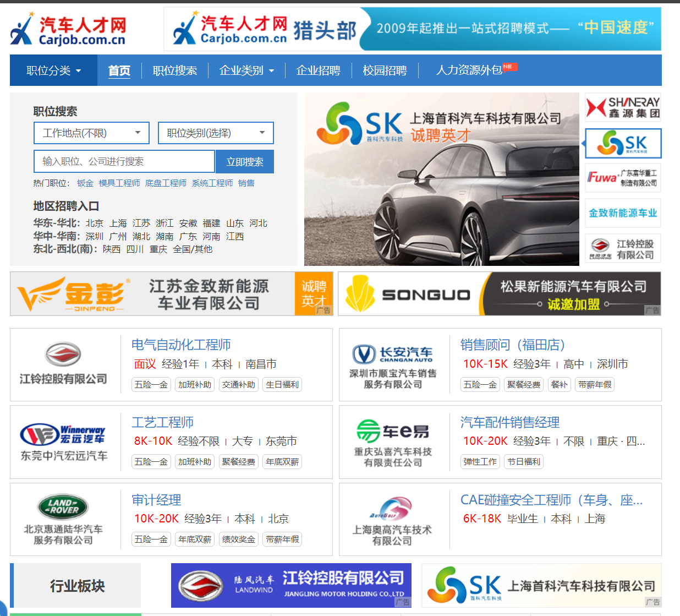Open 全国/其他 regional recruitment link

[193, 249]
